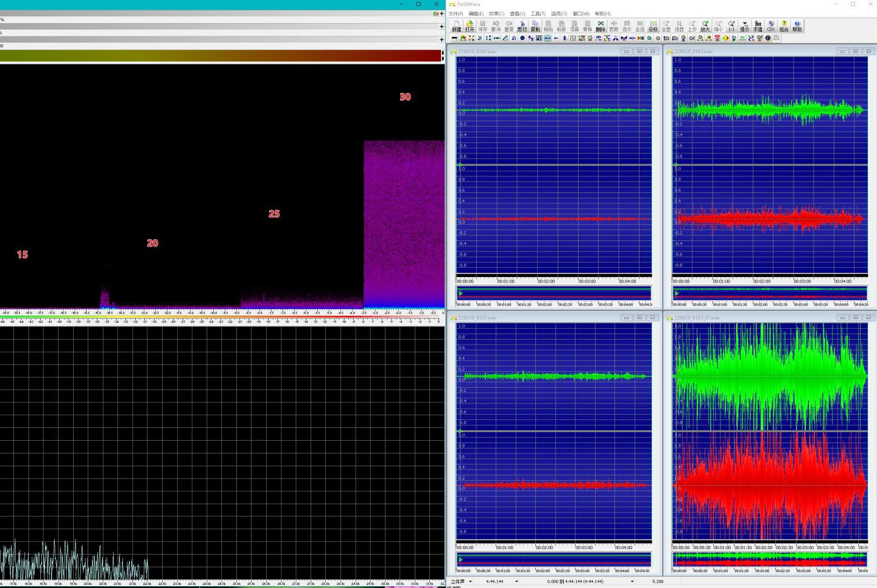Create a new file with 新建
This screenshot has height=588, width=877.
click(456, 26)
